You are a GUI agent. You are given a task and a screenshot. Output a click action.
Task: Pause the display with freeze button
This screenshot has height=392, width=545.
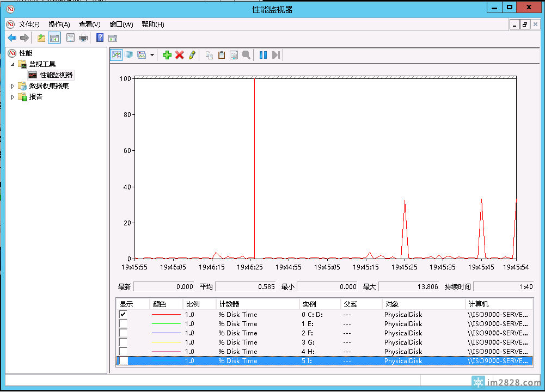coord(263,55)
